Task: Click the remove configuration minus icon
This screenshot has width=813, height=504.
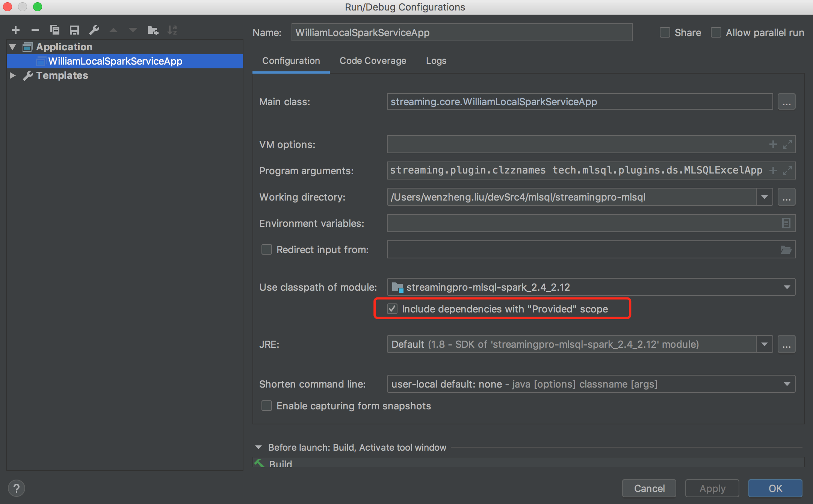Action: tap(35, 30)
